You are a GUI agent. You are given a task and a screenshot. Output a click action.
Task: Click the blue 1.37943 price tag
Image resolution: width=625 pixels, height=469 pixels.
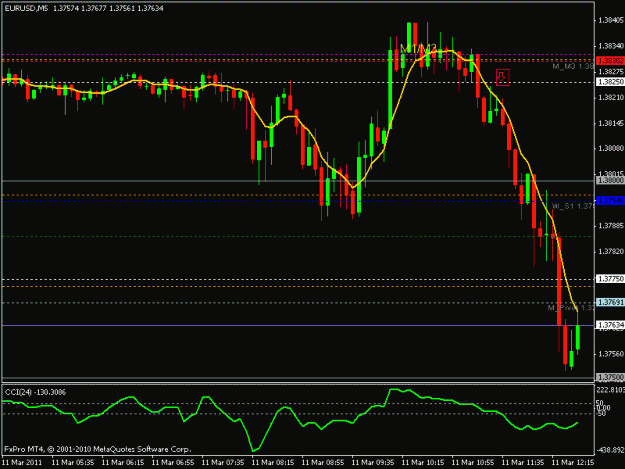click(610, 201)
